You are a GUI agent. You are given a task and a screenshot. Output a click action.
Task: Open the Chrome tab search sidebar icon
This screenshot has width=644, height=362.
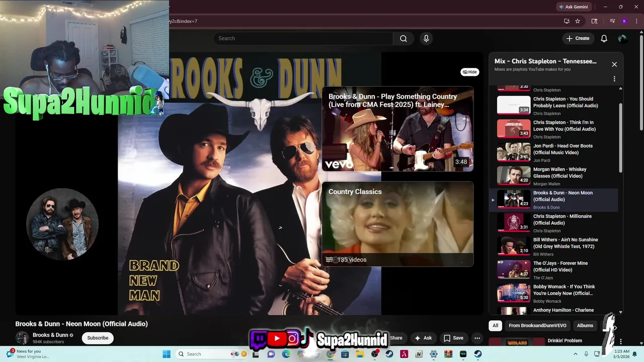[594, 21]
